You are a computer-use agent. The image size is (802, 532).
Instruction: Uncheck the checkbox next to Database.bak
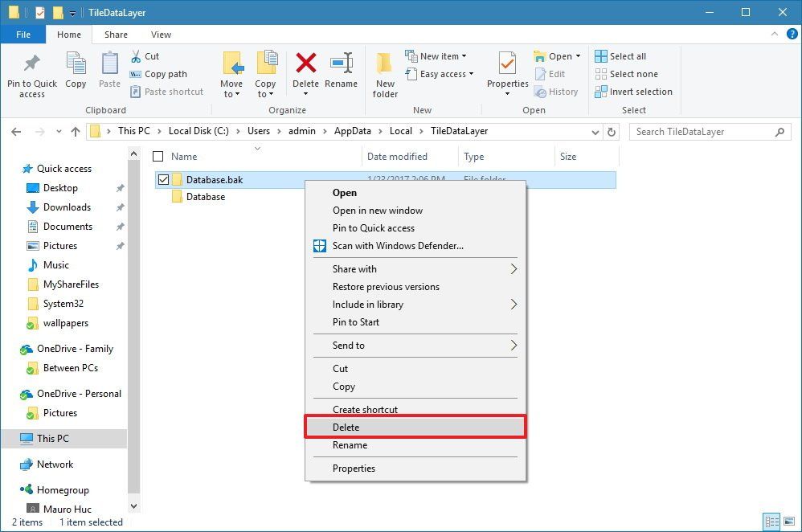pyautogui.click(x=165, y=179)
